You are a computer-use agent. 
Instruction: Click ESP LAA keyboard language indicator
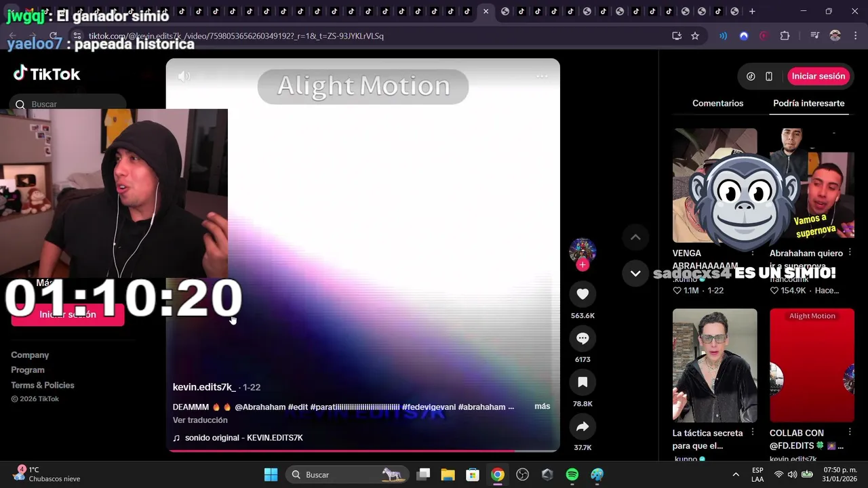757,474
